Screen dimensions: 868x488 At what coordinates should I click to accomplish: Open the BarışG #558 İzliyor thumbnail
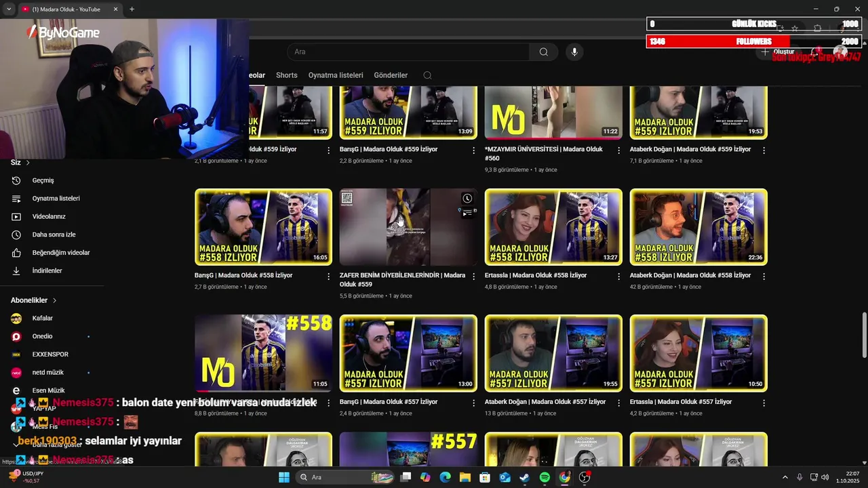tap(263, 227)
